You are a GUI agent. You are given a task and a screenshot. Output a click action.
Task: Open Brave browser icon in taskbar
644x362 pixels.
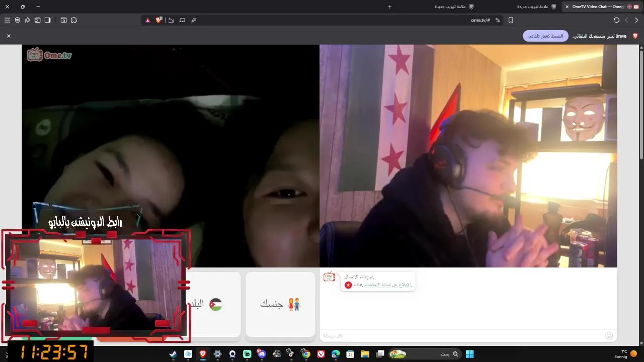(x=203, y=354)
